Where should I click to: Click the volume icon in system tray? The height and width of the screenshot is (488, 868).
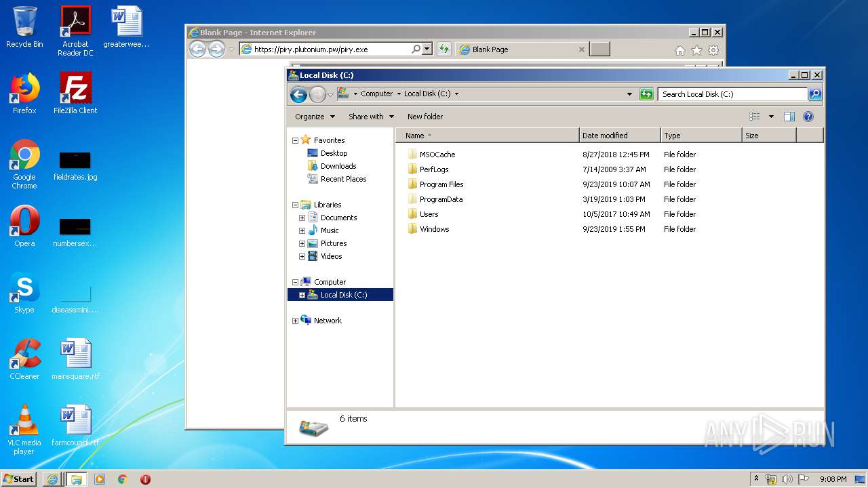787,479
